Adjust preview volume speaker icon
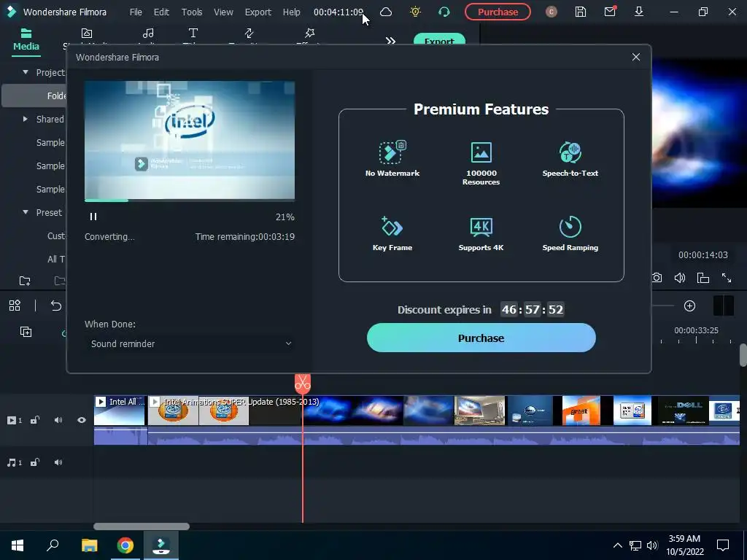 coord(680,278)
